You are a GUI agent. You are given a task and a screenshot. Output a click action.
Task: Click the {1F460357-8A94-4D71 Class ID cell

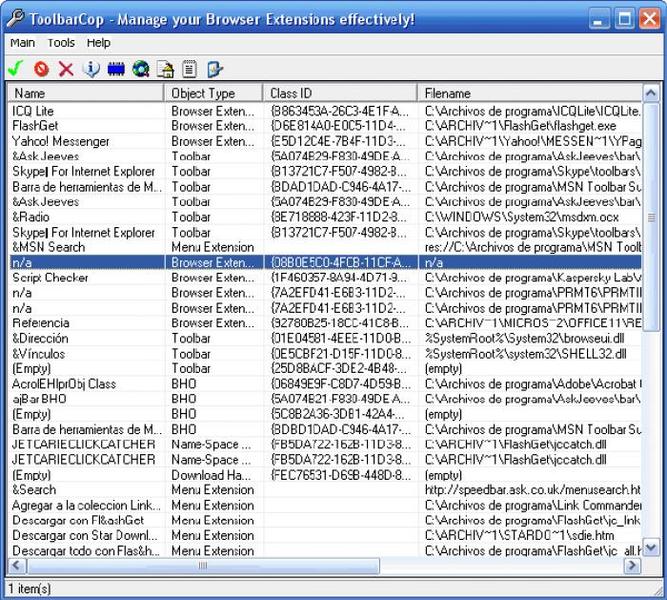point(338,278)
